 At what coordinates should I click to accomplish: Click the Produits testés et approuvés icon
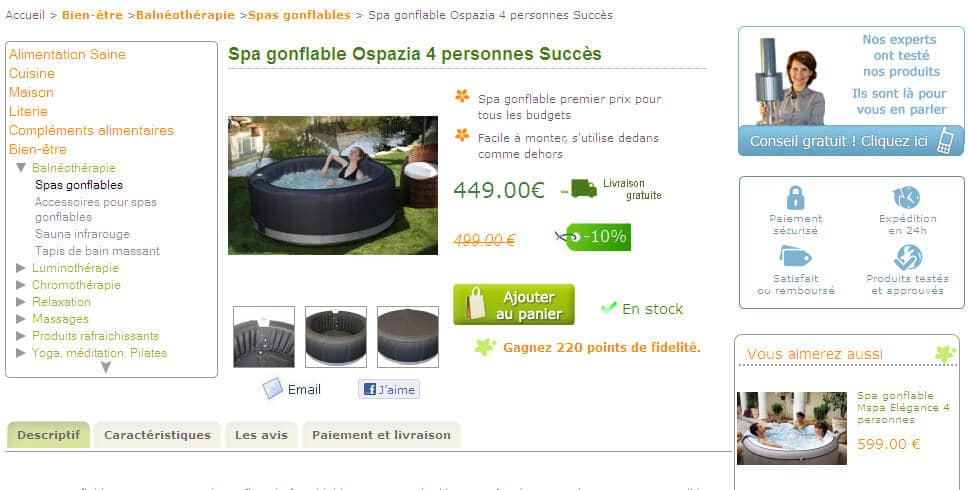(x=908, y=257)
